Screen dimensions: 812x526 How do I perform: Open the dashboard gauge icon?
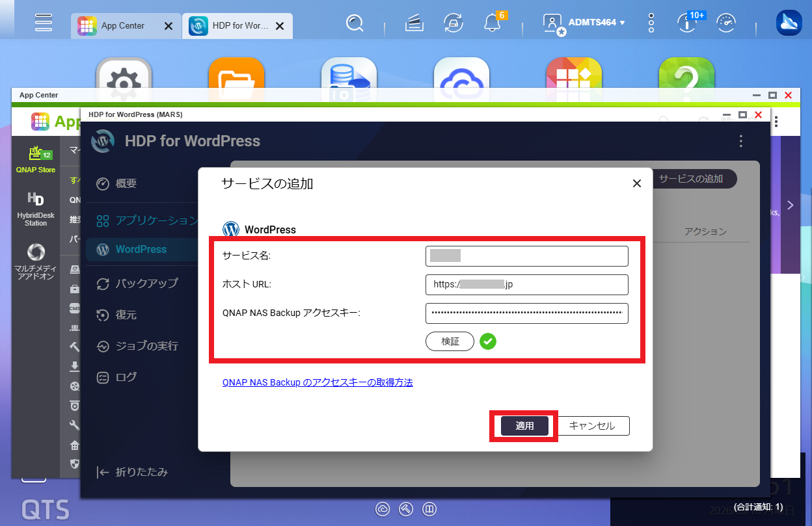point(725,23)
